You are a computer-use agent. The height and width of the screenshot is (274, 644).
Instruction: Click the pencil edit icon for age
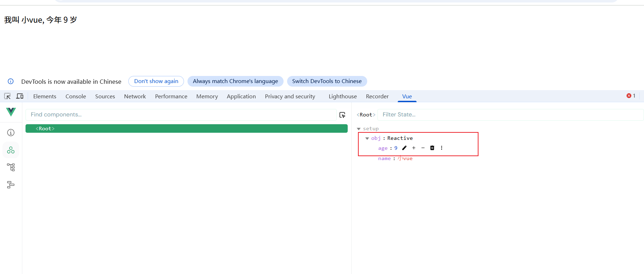pyautogui.click(x=404, y=148)
